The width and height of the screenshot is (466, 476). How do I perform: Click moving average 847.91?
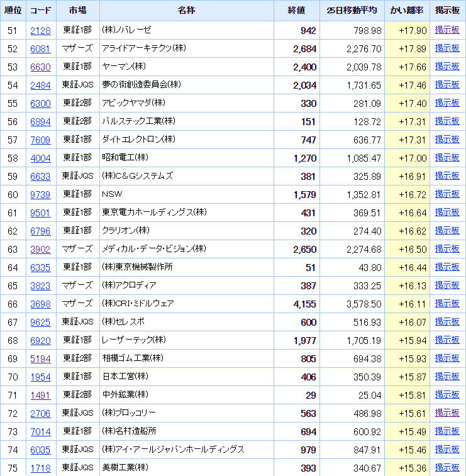pos(367,450)
